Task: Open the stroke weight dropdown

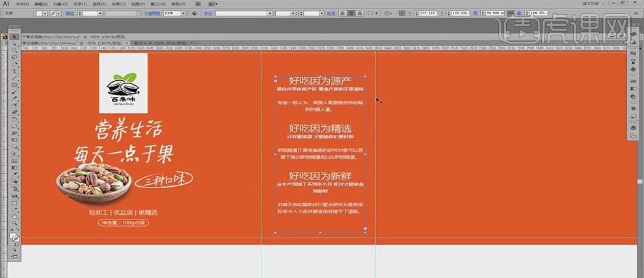Action: [x=100, y=13]
